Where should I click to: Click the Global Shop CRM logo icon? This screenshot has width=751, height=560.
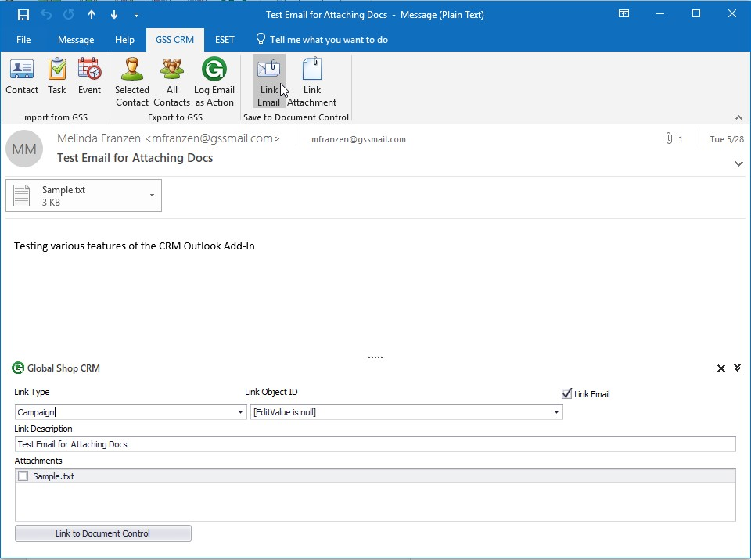18,368
